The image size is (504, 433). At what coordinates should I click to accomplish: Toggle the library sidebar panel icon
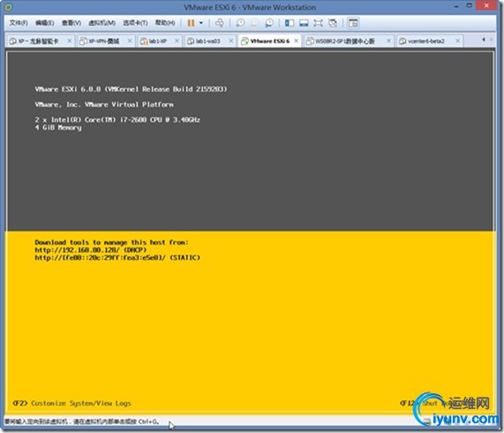coord(290,23)
